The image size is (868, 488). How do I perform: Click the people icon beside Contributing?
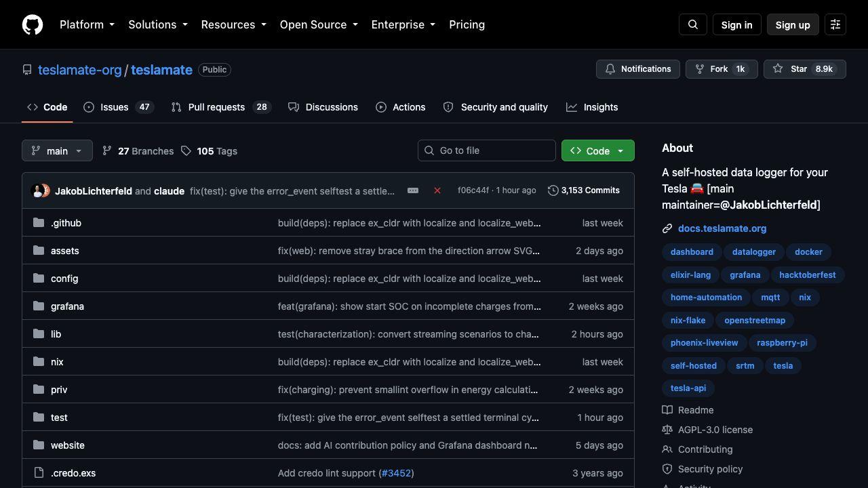click(667, 449)
